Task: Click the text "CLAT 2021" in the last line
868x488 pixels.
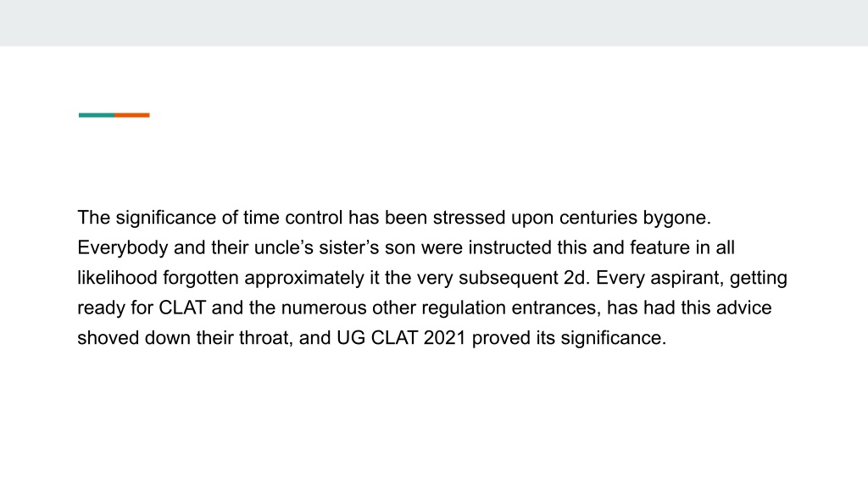Action: tap(418, 338)
